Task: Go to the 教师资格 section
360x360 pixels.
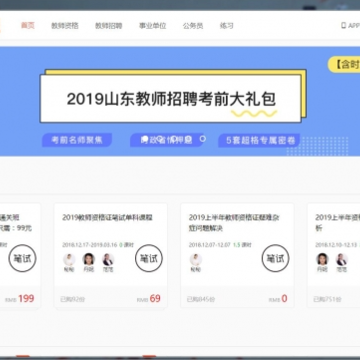Action: 65,26
